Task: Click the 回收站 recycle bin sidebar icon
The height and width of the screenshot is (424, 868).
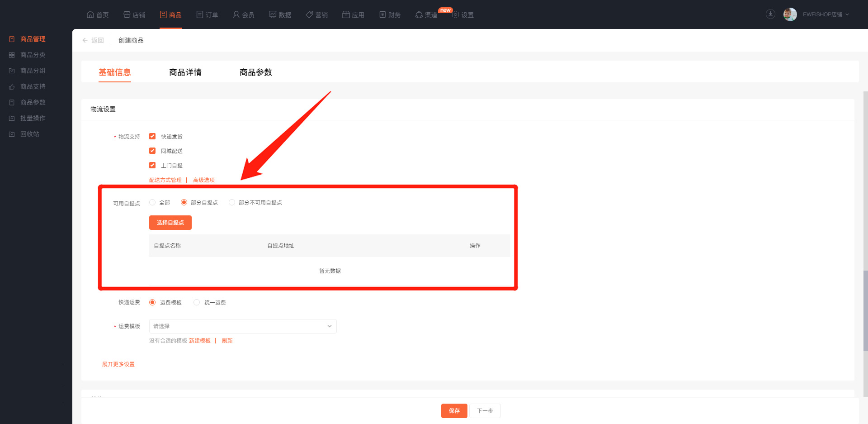Action: tap(12, 134)
